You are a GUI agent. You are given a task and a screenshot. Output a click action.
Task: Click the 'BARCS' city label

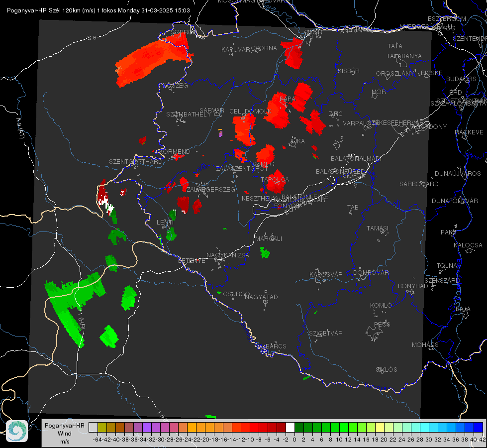tap(276, 346)
